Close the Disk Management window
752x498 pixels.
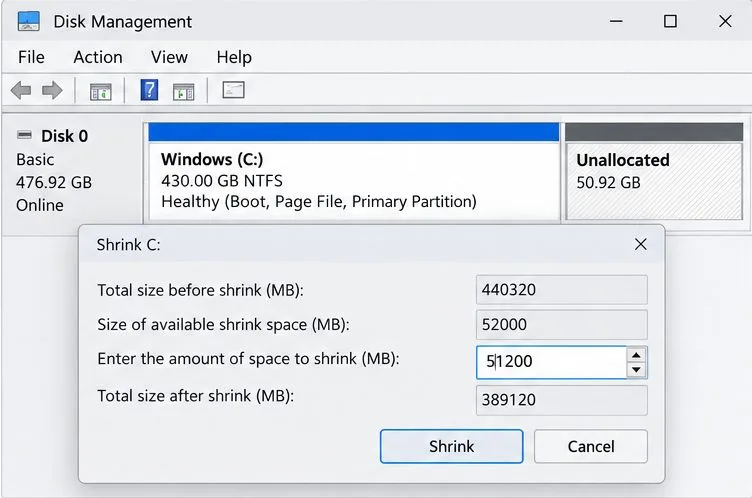[725, 21]
